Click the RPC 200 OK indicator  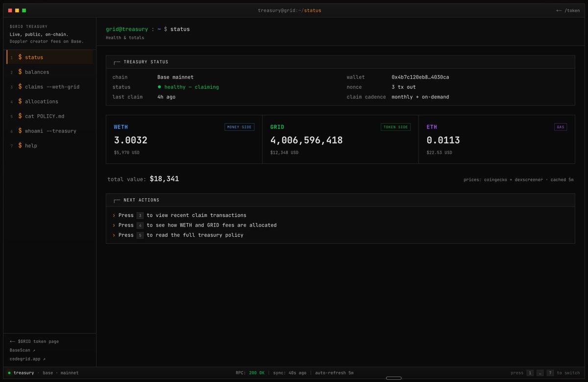250,373
